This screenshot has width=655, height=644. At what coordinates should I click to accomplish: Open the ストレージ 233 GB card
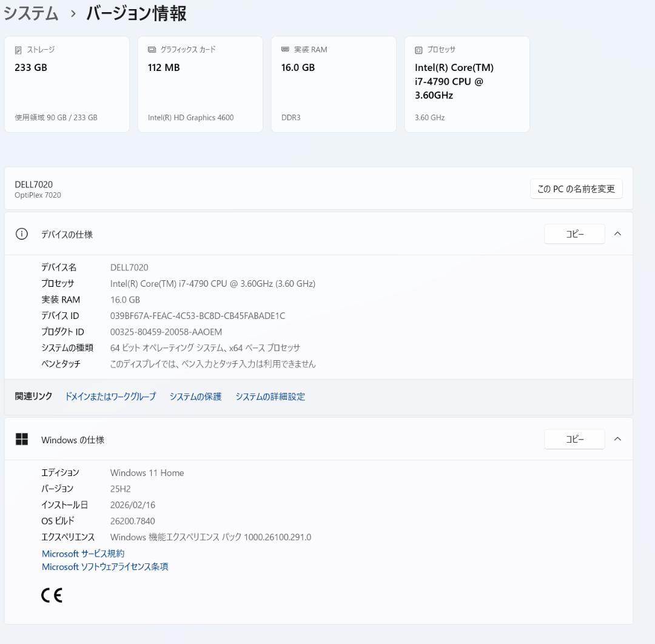click(67, 84)
